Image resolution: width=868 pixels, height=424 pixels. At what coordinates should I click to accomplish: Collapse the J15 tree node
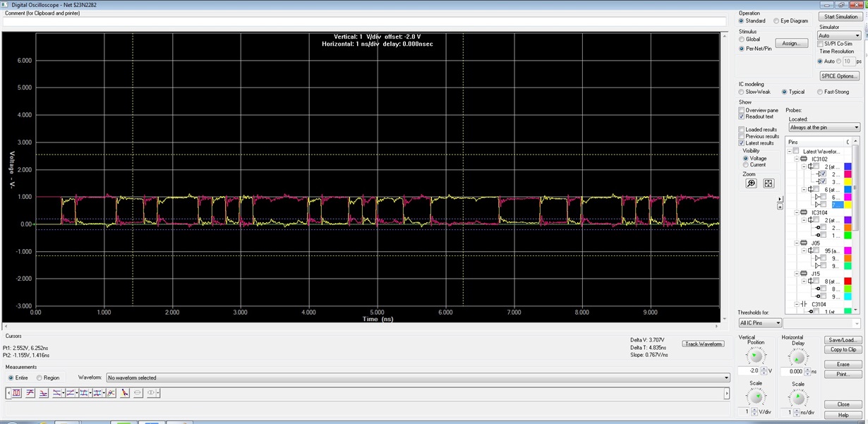(797, 274)
